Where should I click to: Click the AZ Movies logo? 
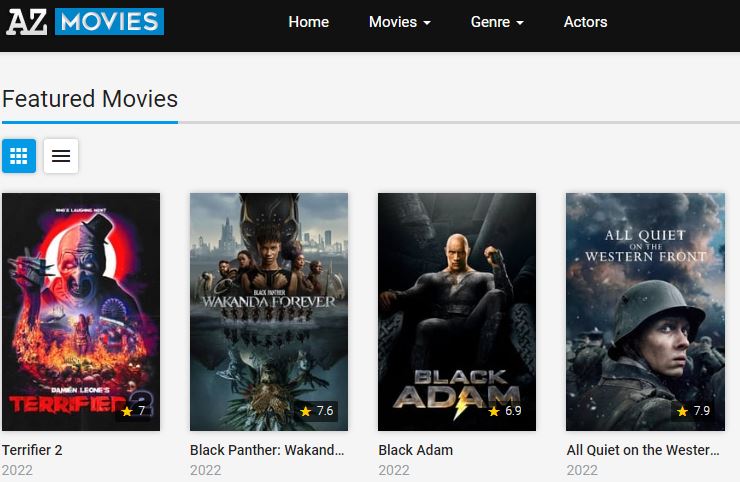[x=85, y=21]
